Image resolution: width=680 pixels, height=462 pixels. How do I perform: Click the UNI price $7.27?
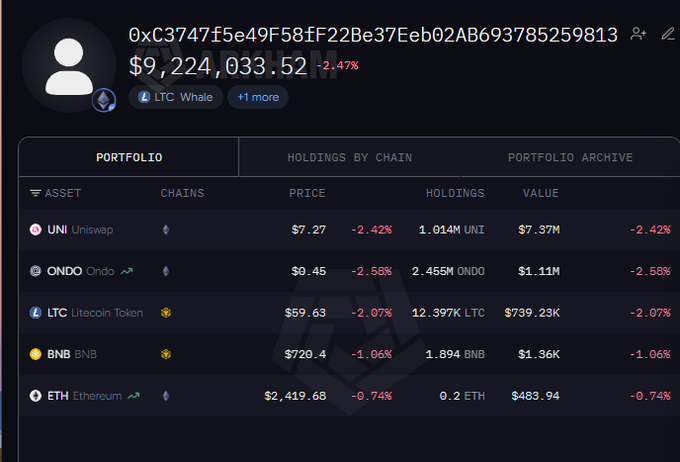[308, 229]
